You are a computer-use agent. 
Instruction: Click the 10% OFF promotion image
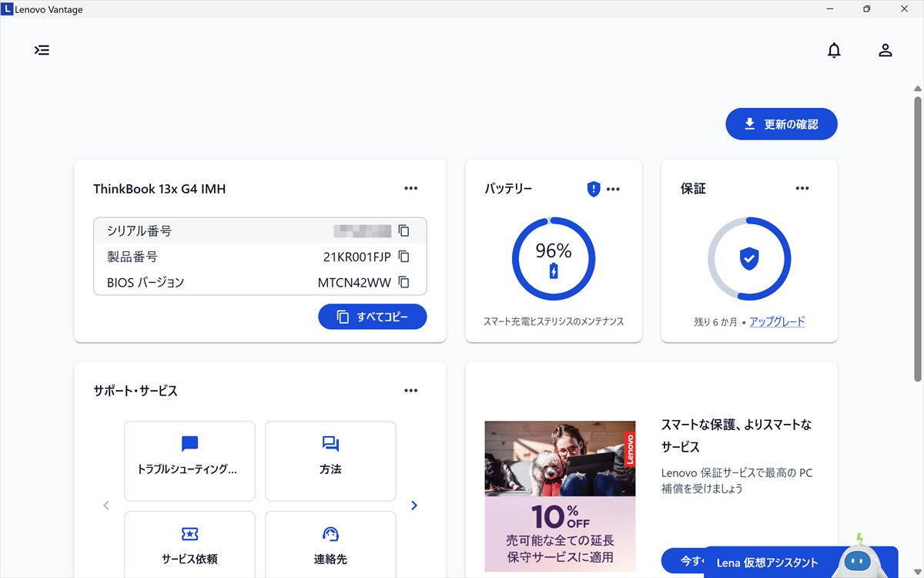(561, 496)
